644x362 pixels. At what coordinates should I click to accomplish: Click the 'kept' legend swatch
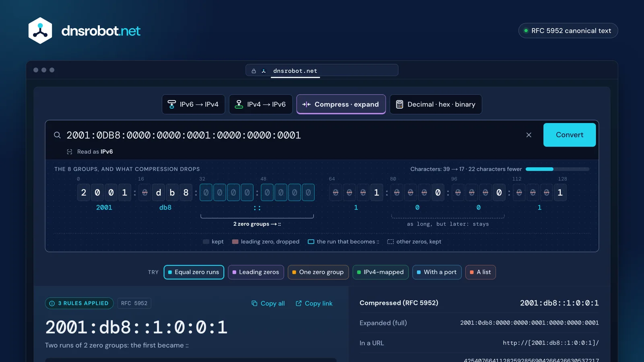click(206, 242)
